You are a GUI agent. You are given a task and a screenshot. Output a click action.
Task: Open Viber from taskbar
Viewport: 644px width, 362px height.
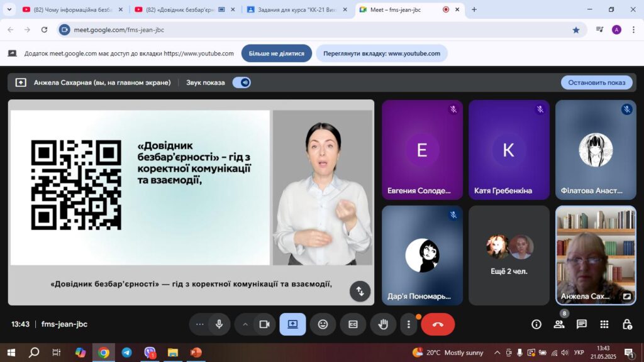pos(150,353)
